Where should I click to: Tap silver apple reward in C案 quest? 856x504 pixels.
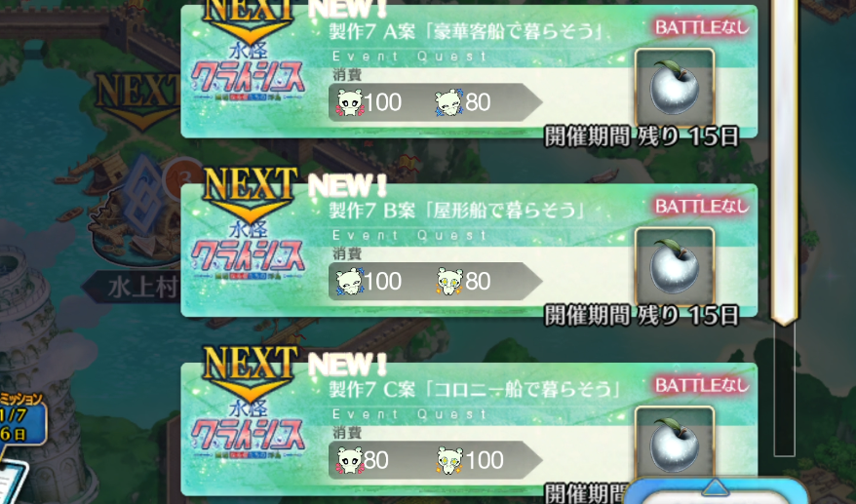tap(675, 444)
